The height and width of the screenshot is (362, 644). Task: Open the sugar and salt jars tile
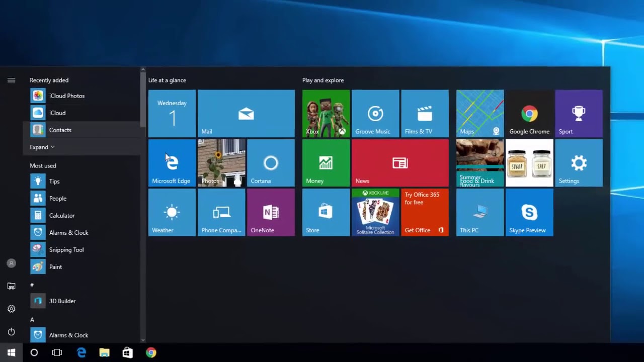click(x=529, y=163)
